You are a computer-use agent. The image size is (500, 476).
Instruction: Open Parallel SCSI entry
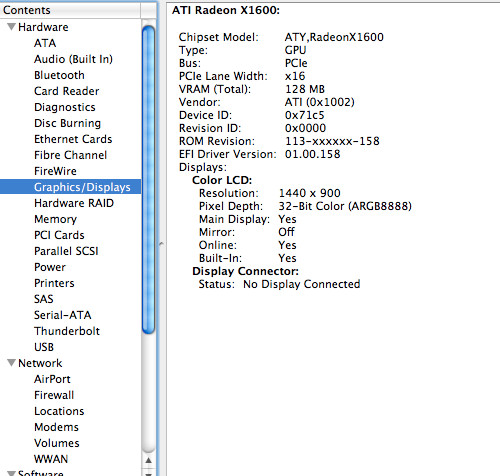pos(66,251)
